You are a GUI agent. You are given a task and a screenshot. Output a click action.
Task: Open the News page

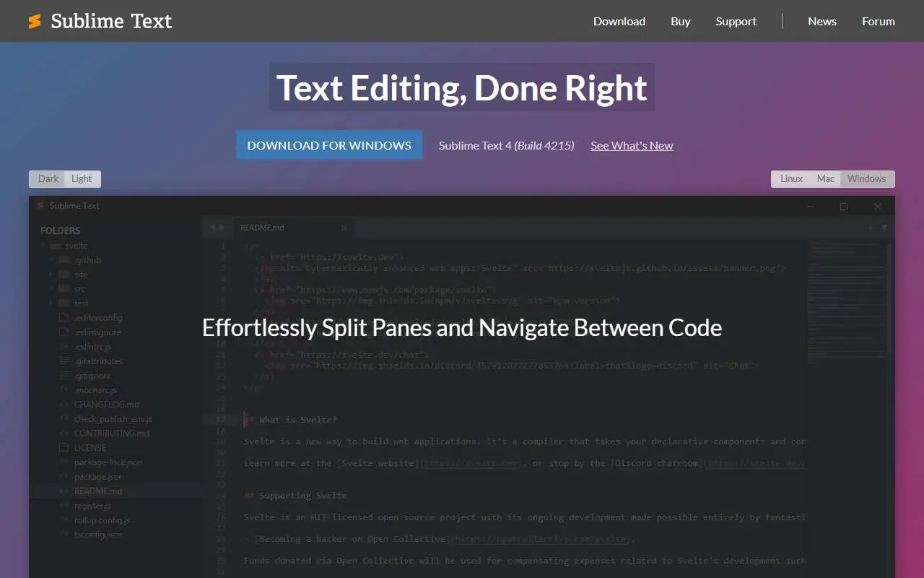click(x=822, y=22)
